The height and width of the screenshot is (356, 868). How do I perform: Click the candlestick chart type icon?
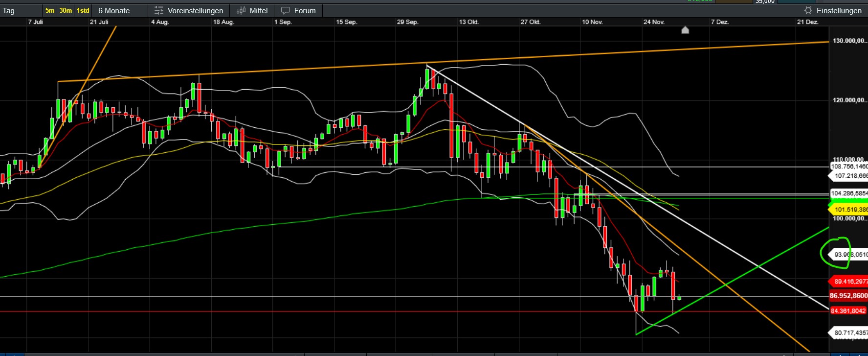point(241,10)
